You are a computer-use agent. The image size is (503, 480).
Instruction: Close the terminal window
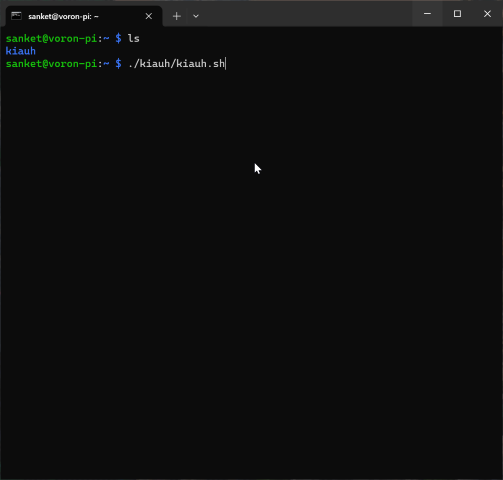(x=487, y=14)
